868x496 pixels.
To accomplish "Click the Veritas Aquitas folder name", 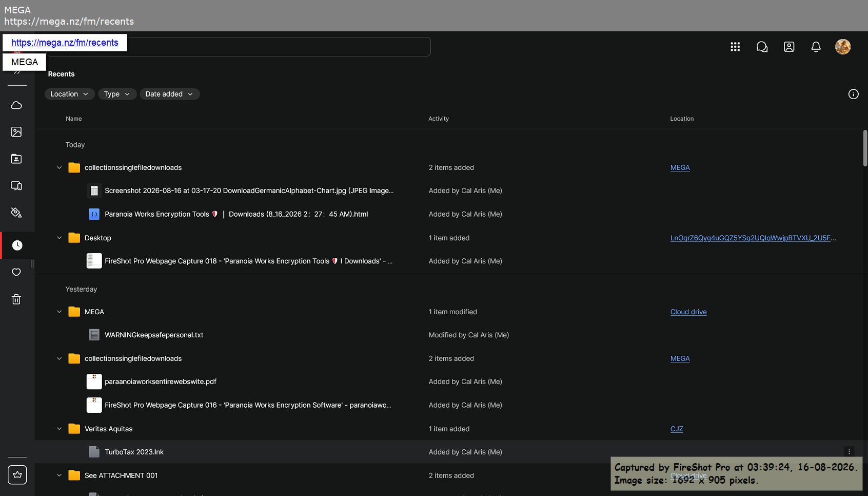I will tap(108, 429).
